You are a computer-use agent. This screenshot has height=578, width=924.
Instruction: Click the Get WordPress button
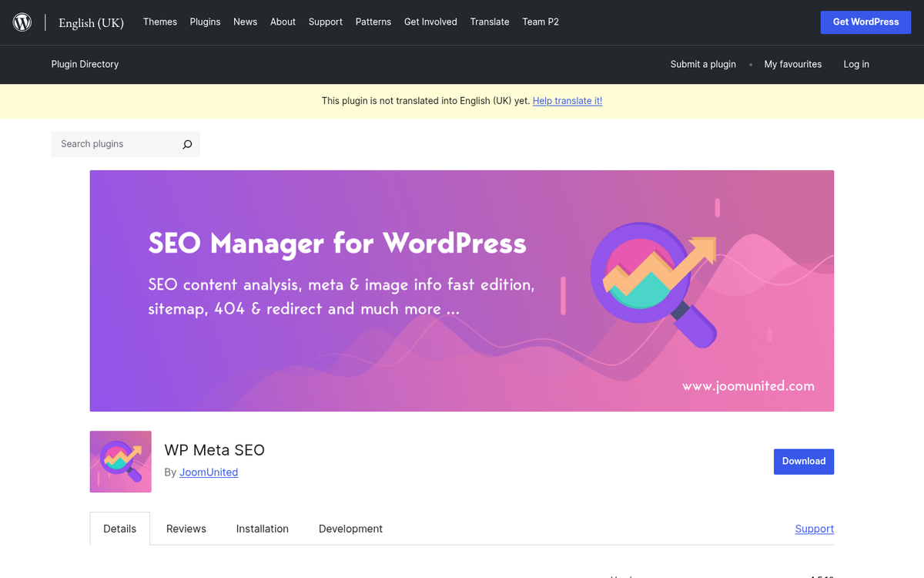pyautogui.click(x=865, y=22)
